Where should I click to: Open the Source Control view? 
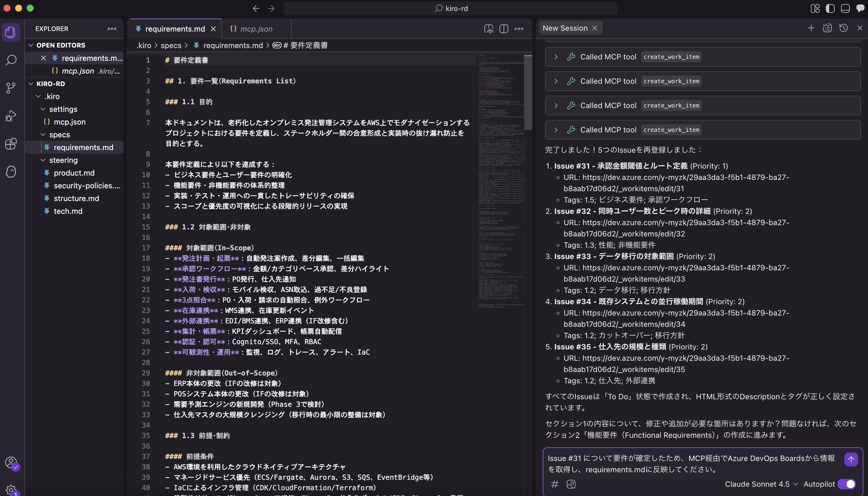tap(11, 88)
